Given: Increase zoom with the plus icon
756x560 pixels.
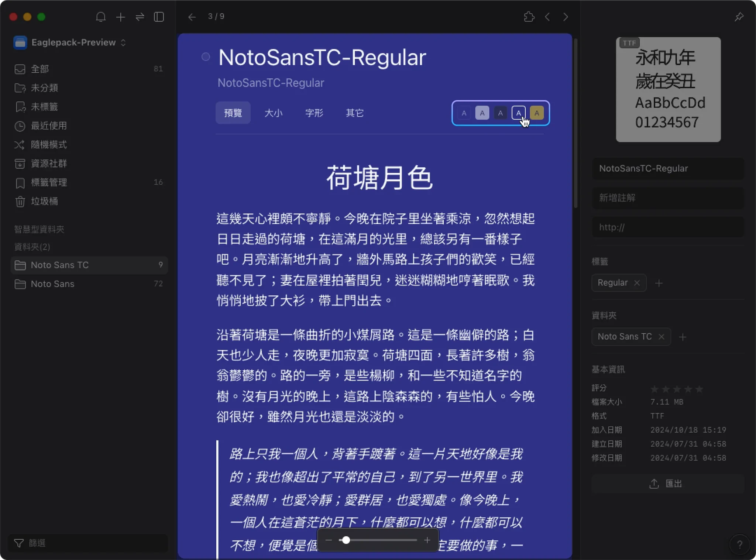Looking at the screenshot, I should [x=427, y=540].
